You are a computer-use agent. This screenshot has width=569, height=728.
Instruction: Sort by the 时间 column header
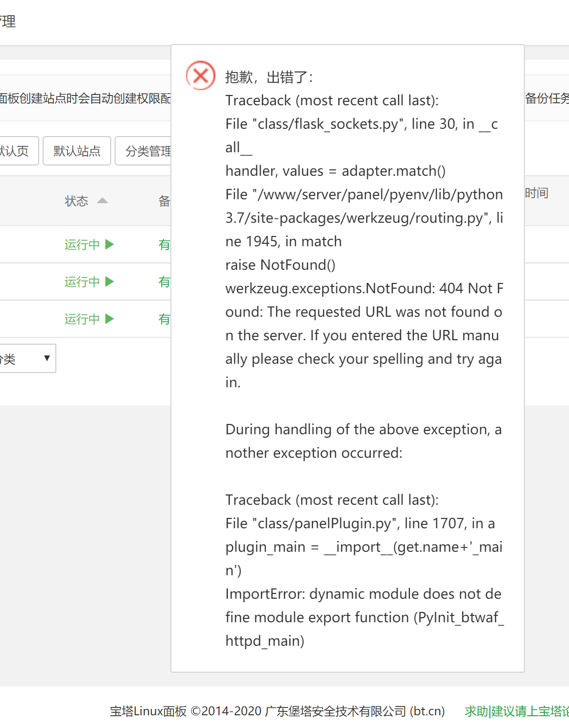537,193
